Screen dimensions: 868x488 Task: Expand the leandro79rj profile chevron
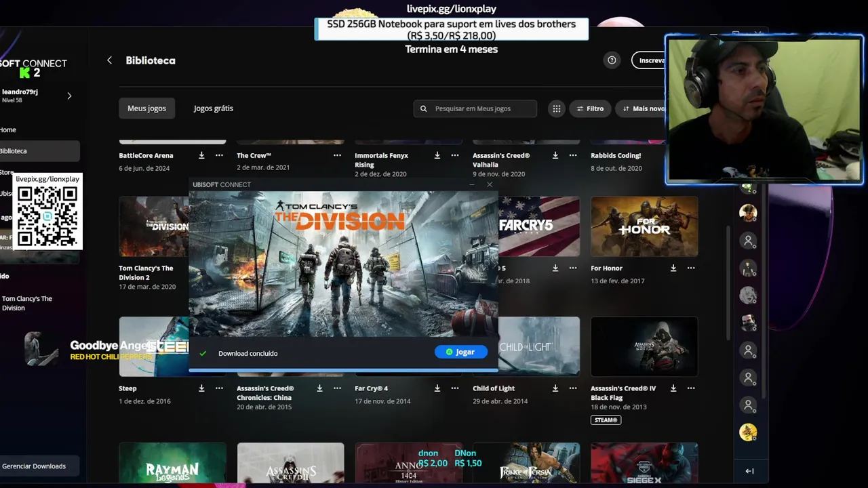coord(69,96)
